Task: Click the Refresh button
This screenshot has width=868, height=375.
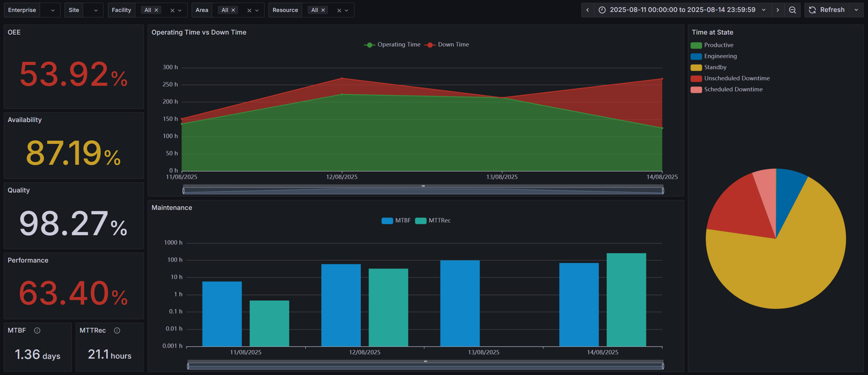Action: [827, 10]
